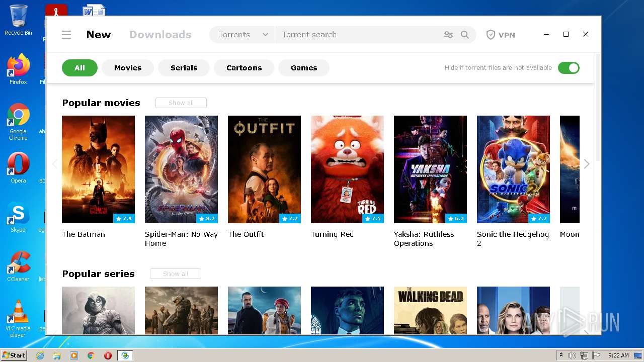Open The Outfit movie poster
This screenshot has height=362, width=644.
point(264,169)
